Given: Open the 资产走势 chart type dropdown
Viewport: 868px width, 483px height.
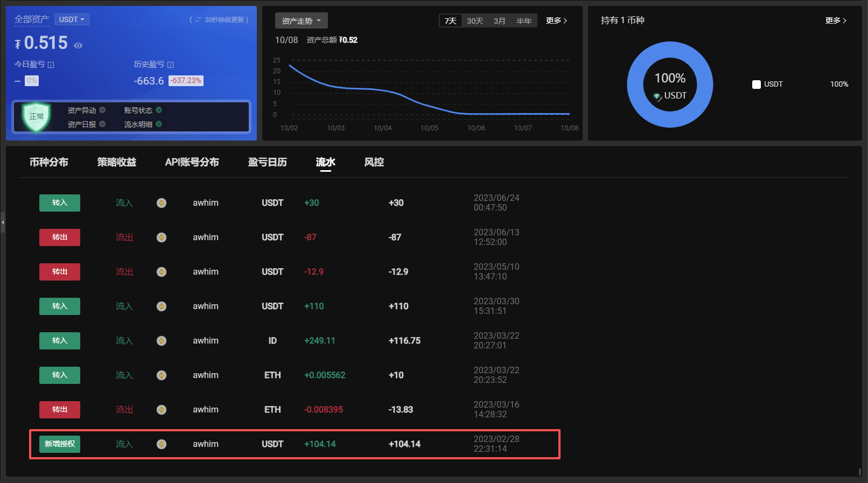Looking at the screenshot, I should pos(301,20).
